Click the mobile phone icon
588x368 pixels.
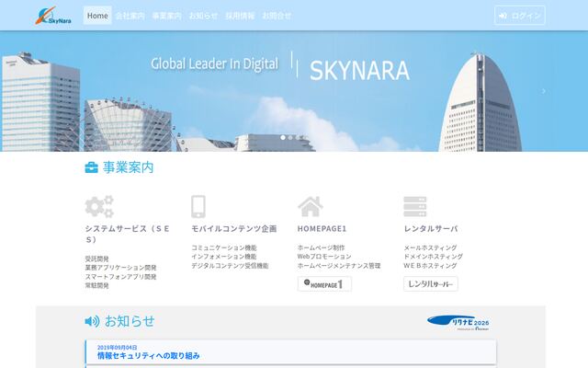[198, 206]
